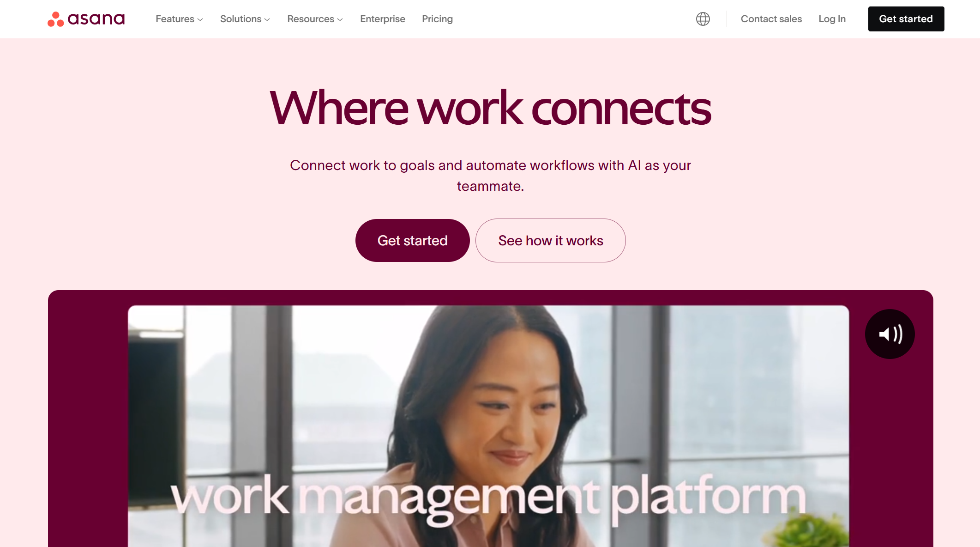The width and height of the screenshot is (980, 547).
Task: Click the three red dots Asana mark
Action: 55,19
